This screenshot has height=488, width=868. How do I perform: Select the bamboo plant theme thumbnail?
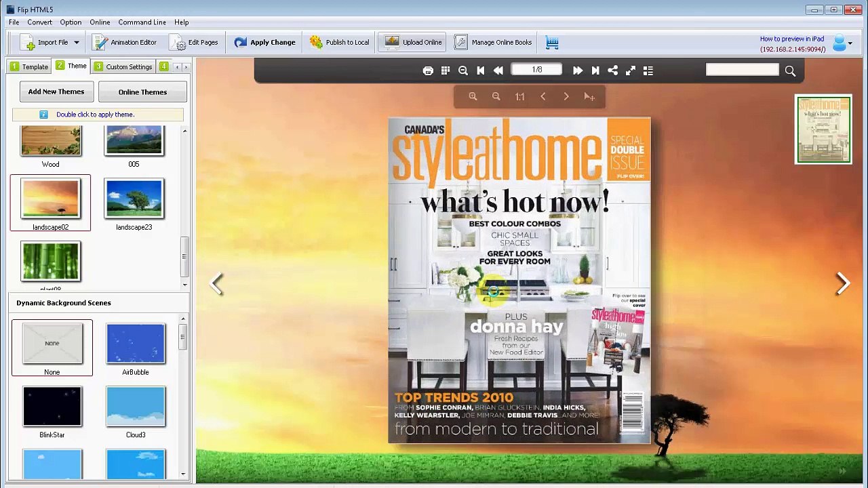51,262
